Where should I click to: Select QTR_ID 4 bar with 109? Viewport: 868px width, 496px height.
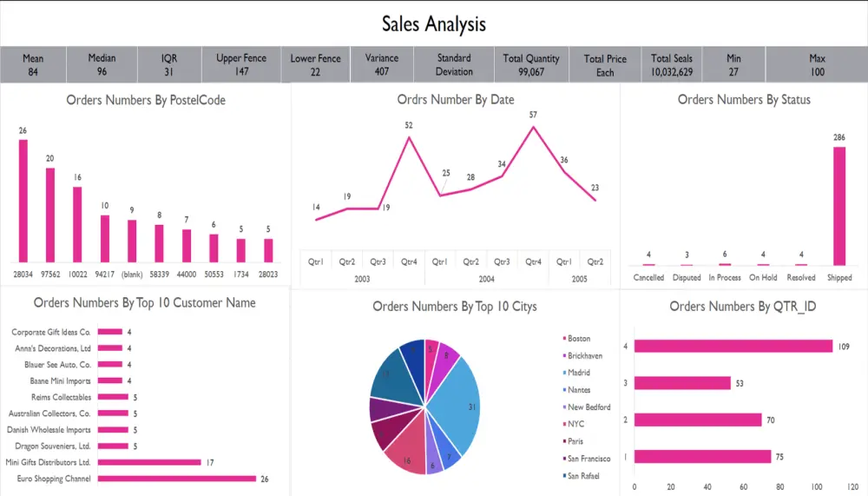(733, 347)
